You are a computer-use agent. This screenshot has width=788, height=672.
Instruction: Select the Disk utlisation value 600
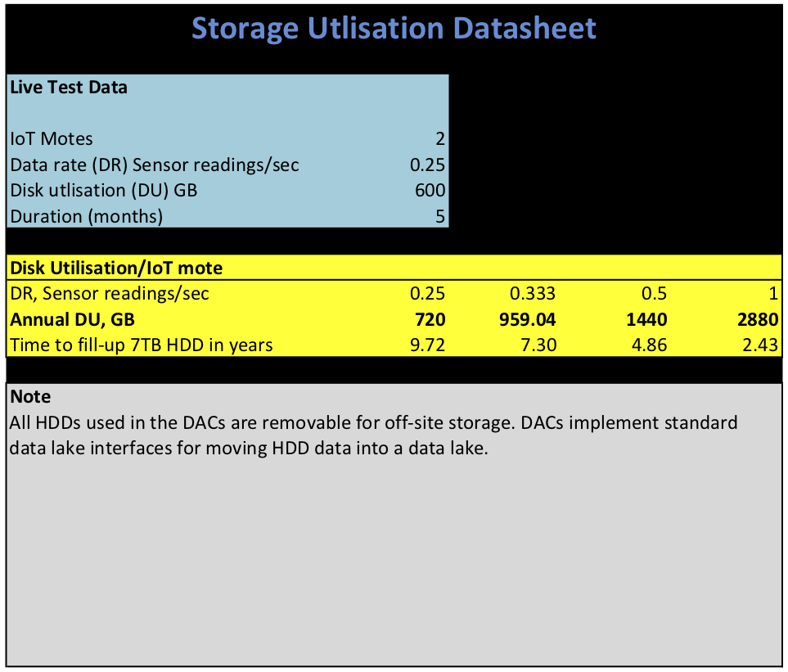click(x=430, y=191)
